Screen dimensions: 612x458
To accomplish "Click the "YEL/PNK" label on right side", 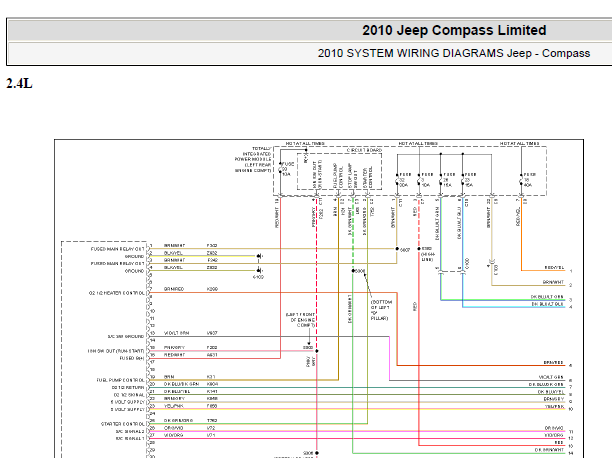I will pyautogui.click(x=554, y=406).
